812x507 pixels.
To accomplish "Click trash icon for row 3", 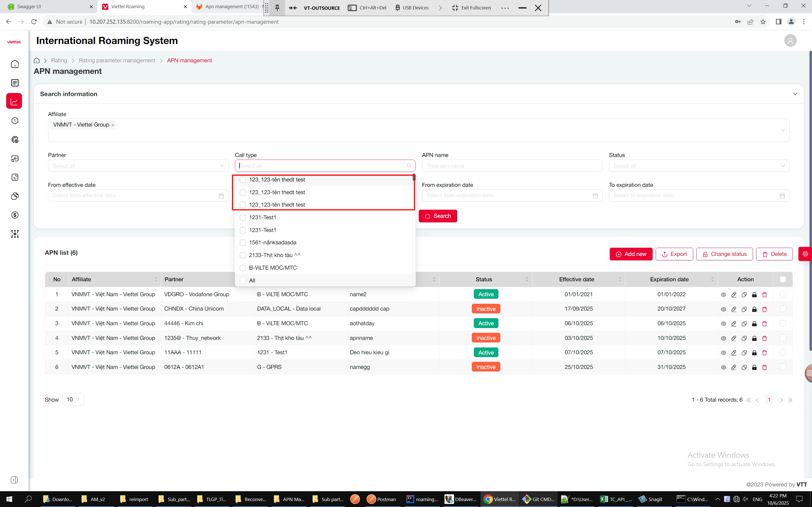I will [764, 324].
